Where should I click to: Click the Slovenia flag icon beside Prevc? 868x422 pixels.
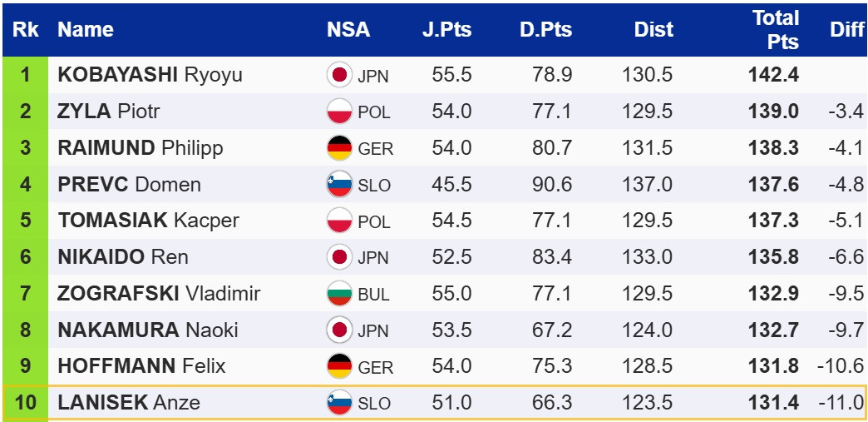pyautogui.click(x=338, y=185)
